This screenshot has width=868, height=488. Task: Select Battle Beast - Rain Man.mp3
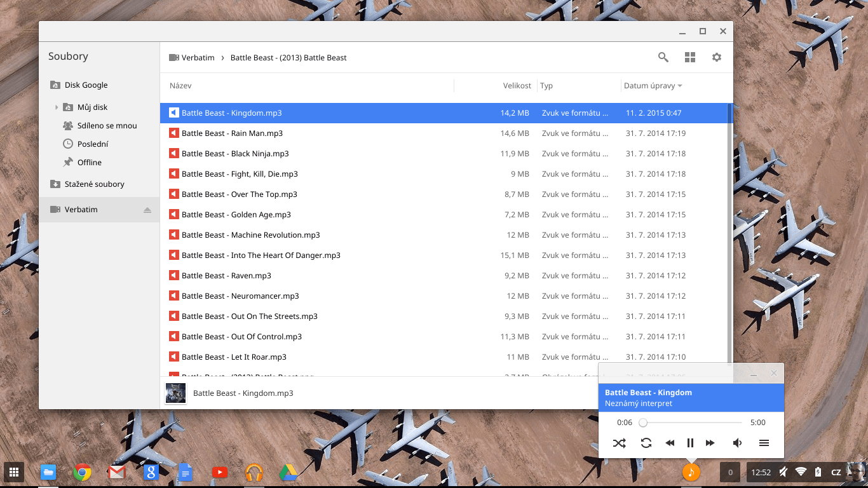(444, 133)
